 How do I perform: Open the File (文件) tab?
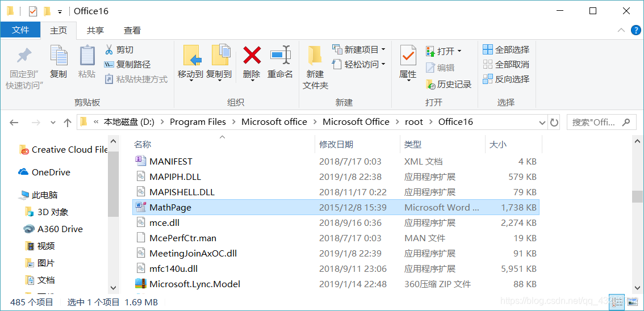[20, 30]
